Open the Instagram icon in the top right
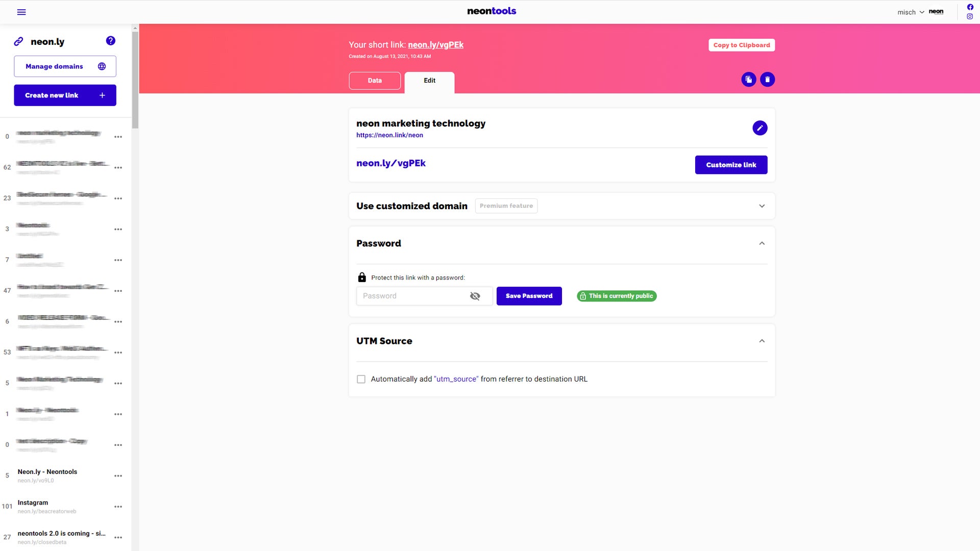 tap(969, 16)
